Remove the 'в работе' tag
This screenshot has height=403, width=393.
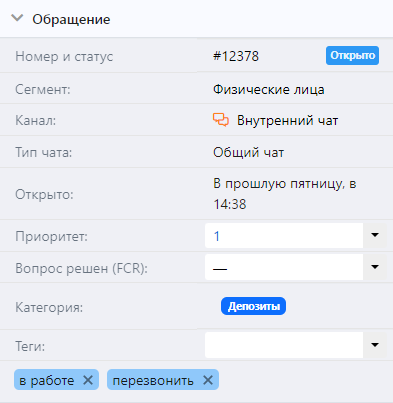[x=88, y=380]
